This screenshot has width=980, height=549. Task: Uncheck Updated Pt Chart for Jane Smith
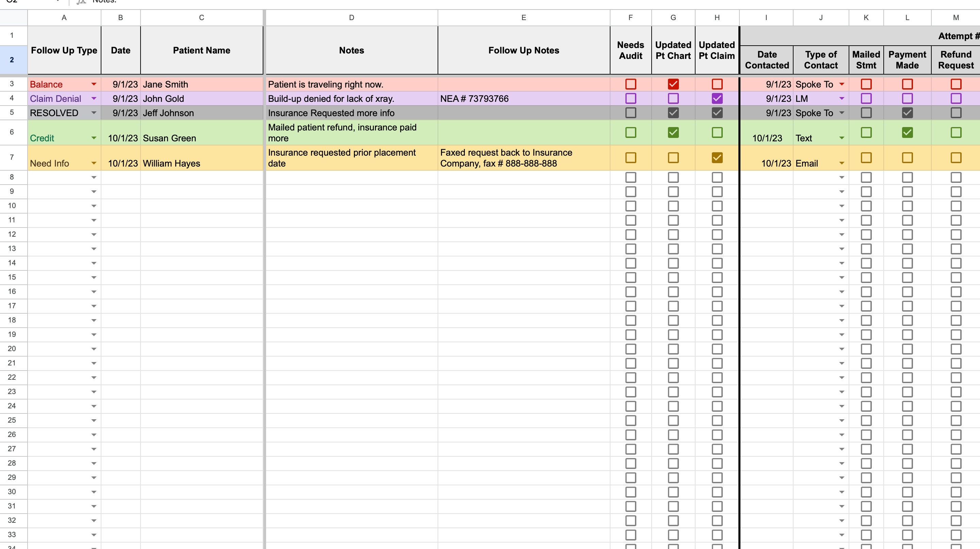click(x=673, y=84)
